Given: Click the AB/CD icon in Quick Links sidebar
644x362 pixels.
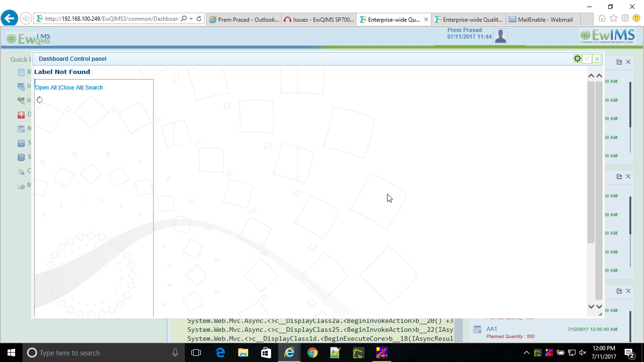Looking at the screenshot, I should pyautogui.click(x=21, y=143).
